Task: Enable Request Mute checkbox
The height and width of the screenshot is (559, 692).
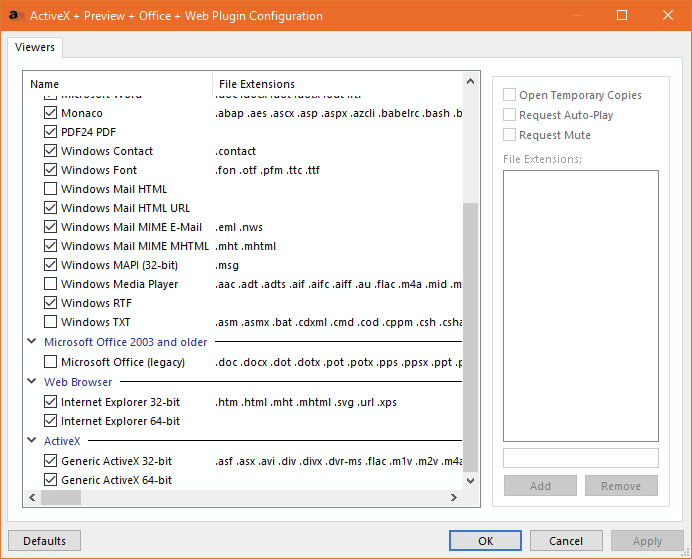Action: [509, 135]
